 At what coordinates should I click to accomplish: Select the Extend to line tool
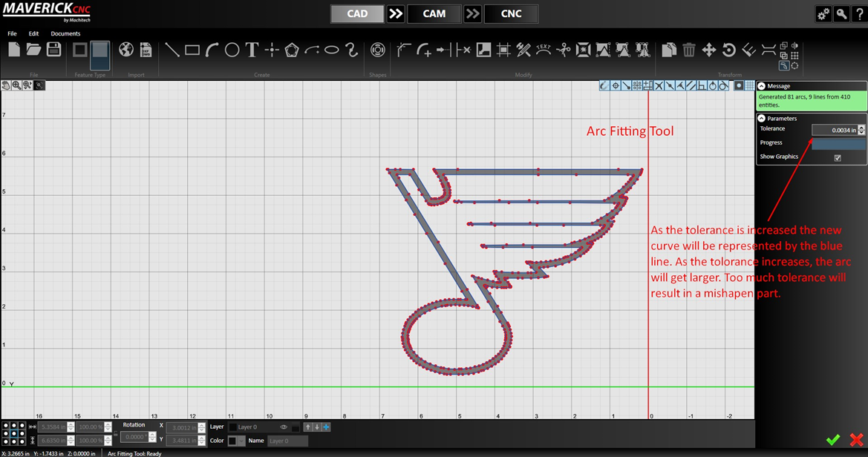(x=444, y=50)
